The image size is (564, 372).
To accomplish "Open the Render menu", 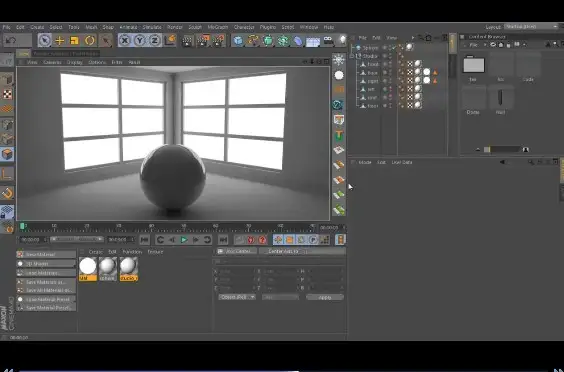I will 175,27.
